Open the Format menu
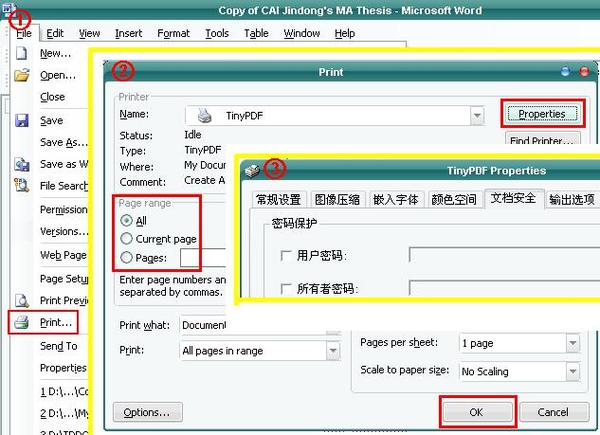The image size is (600, 435). coord(173,34)
